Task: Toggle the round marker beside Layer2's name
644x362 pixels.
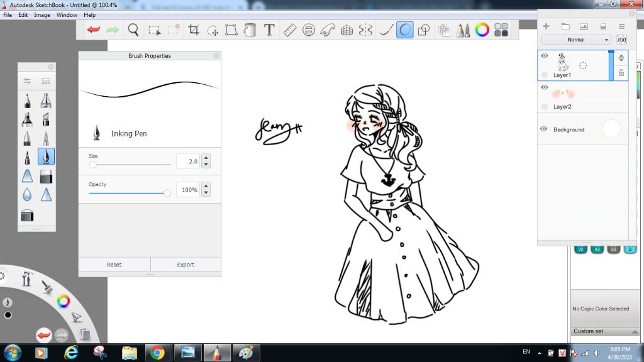Action: 545,107
